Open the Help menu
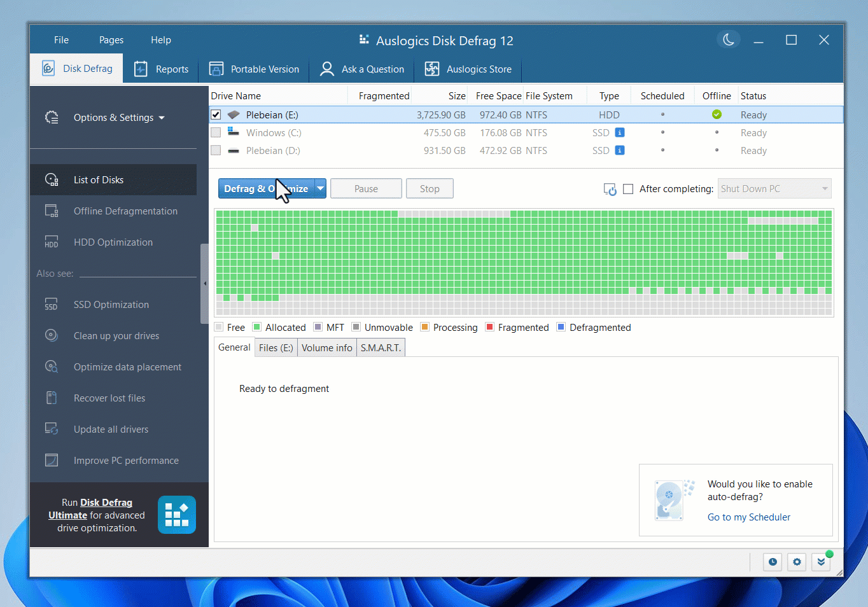 coord(160,40)
